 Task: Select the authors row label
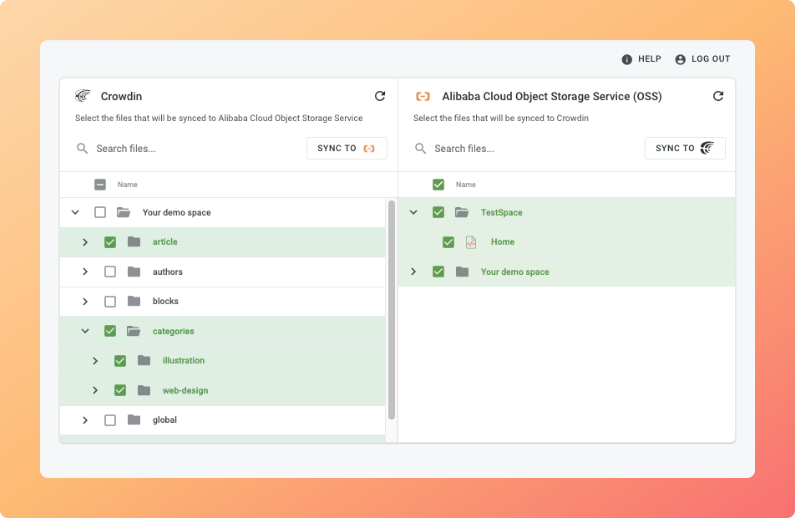tap(167, 272)
